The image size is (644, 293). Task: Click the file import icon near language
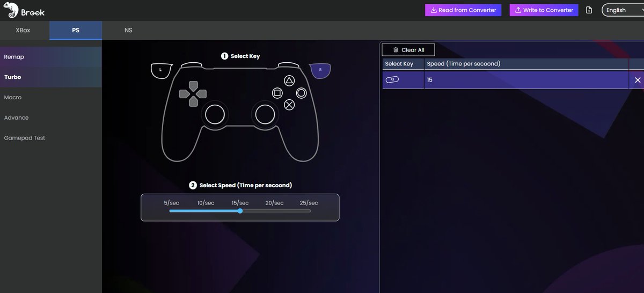pyautogui.click(x=589, y=10)
